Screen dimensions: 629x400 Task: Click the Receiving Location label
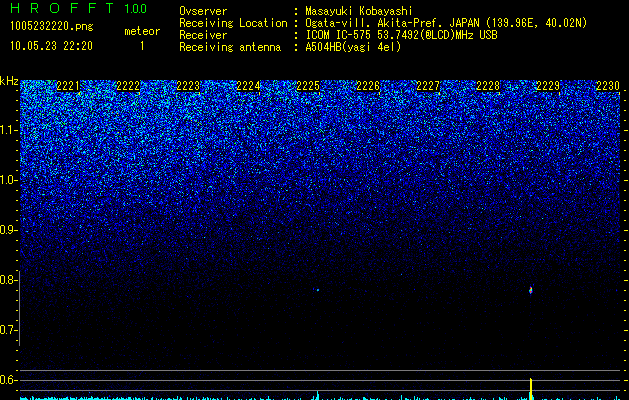tap(233, 23)
